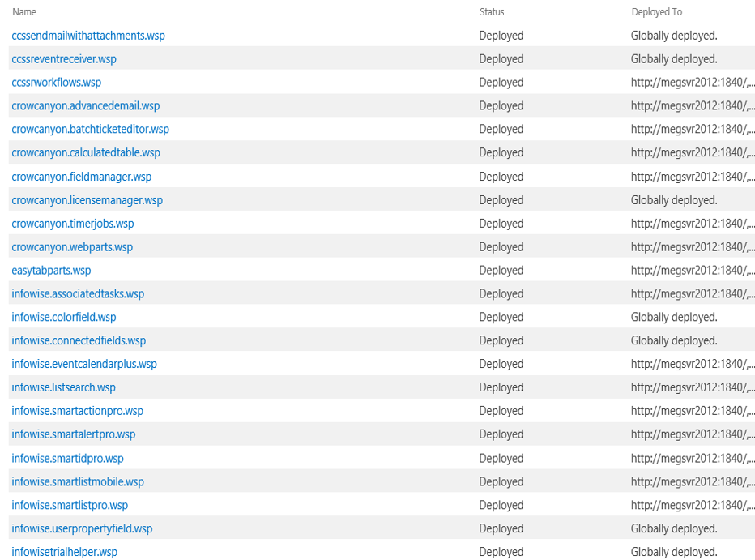Select crowcanyon.batchticketeditor.wsp link
This screenshot has width=755, height=560.
point(91,129)
